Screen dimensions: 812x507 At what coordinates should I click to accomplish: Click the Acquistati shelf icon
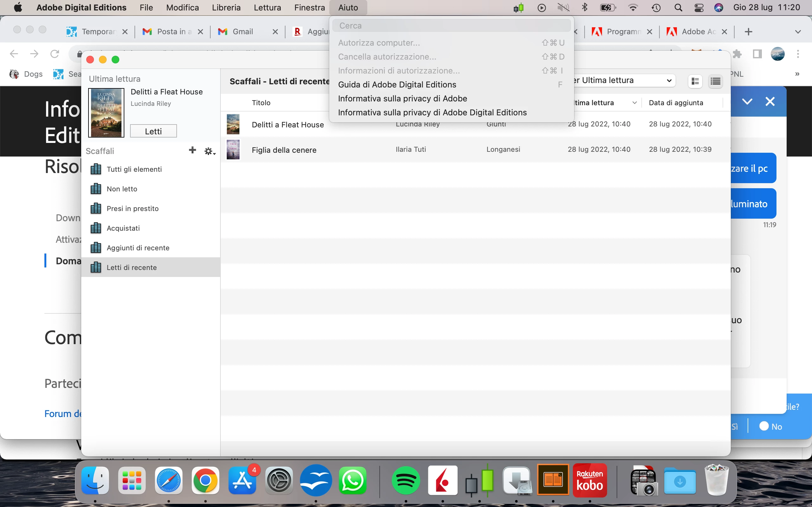(x=96, y=228)
